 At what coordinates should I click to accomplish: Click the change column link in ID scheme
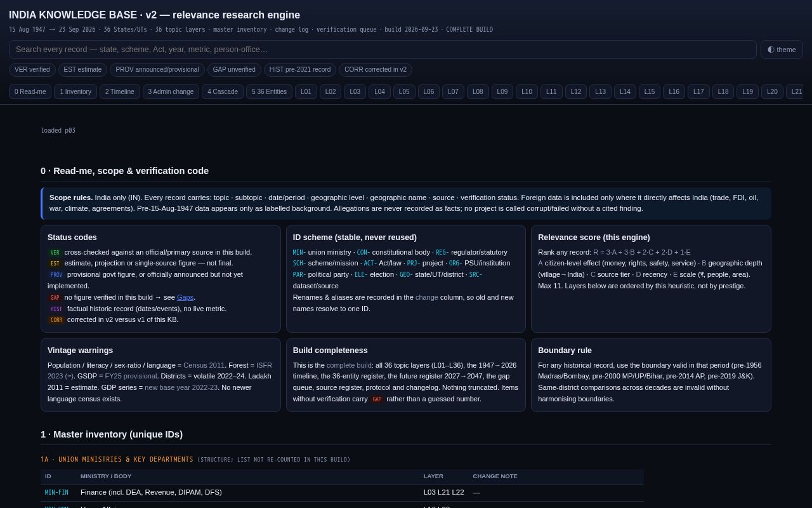pyautogui.click(x=426, y=297)
